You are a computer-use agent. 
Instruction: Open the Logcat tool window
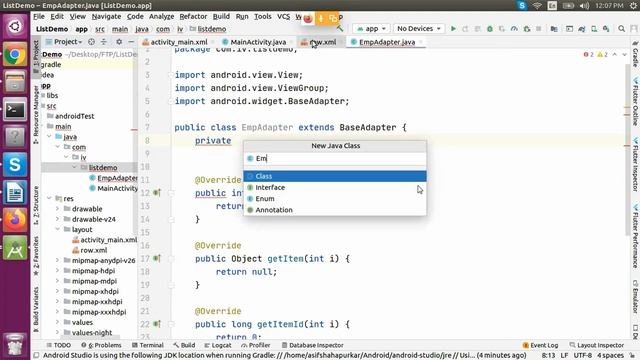point(218,345)
